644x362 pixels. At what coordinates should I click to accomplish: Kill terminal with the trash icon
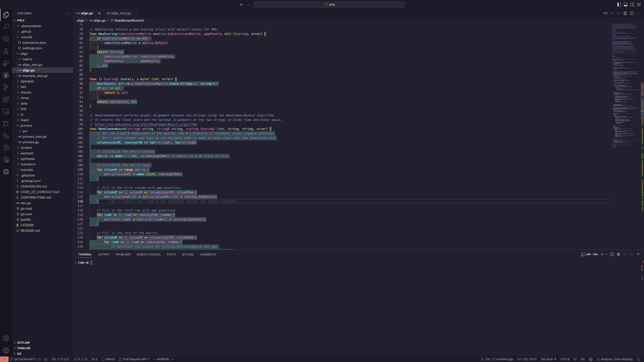click(618, 254)
